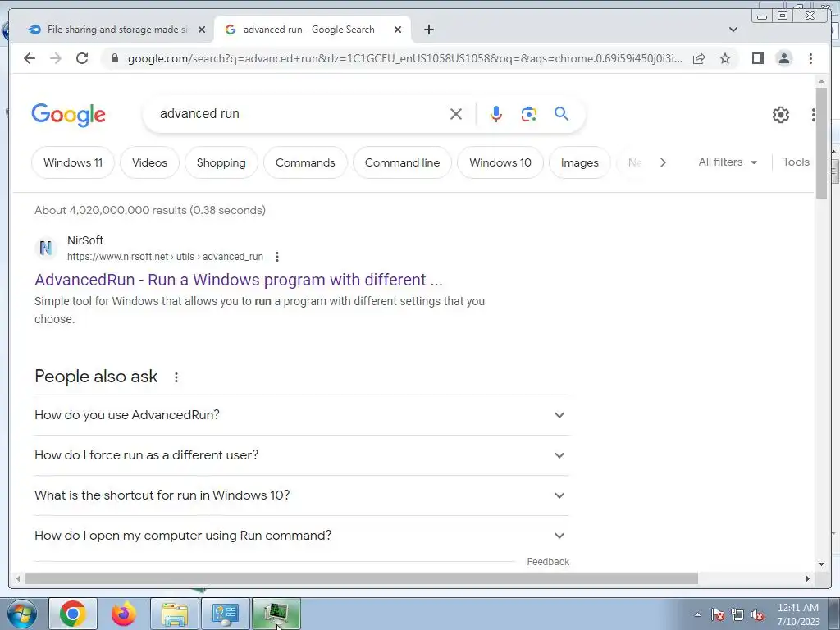Click the Google logo
Viewport: 840px width, 630px height.
click(x=69, y=115)
